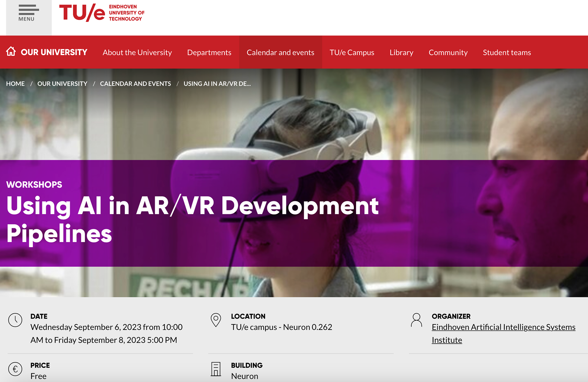Click the map pin icon next to LOCATION

tap(216, 320)
